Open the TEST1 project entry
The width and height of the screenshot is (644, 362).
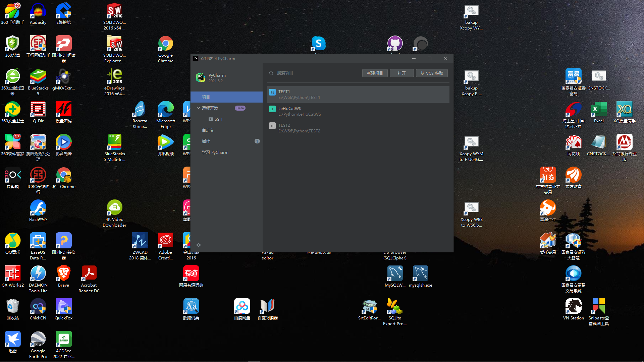click(x=358, y=95)
